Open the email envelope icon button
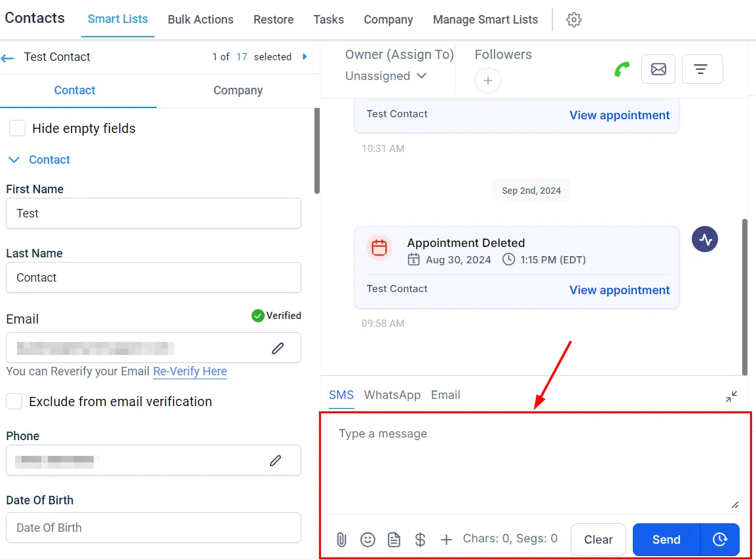Screen dimensions: 756x560 pos(658,69)
